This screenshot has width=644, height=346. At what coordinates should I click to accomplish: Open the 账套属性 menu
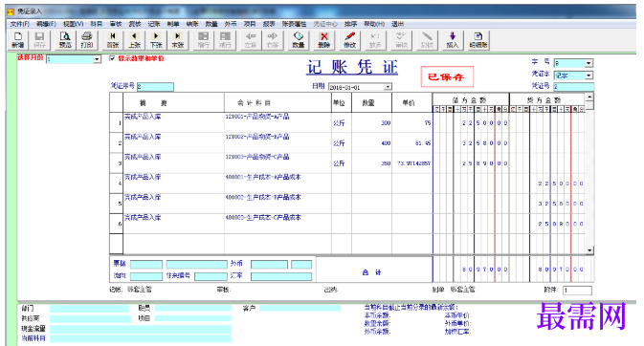tap(294, 24)
